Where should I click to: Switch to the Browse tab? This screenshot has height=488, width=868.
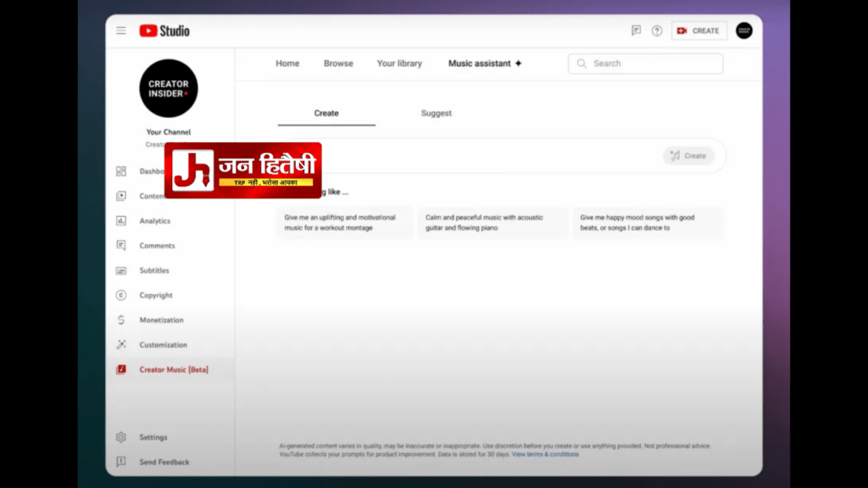[338, 64]
